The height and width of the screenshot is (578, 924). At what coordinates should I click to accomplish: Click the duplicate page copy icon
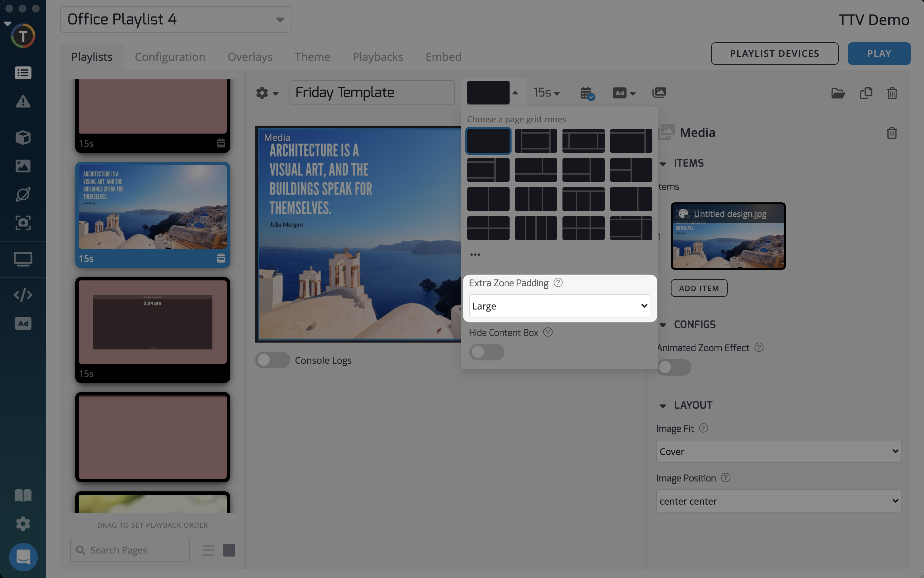tap(866, 93)
